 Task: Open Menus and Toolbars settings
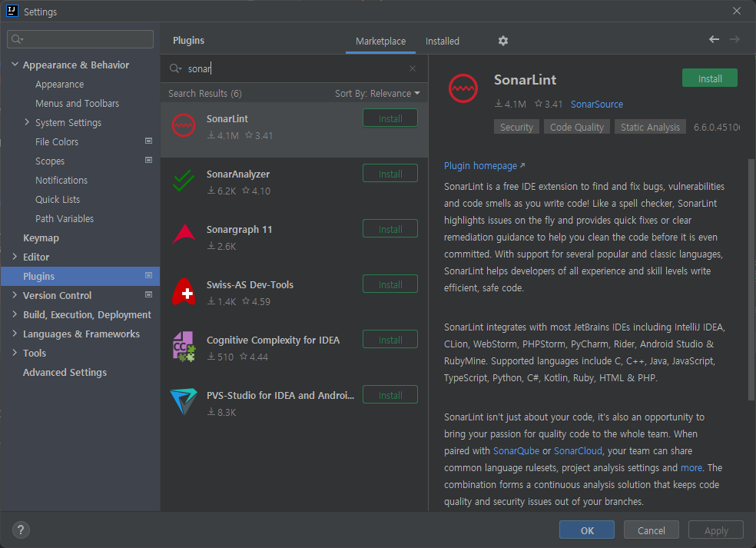[x=77, y=104]
